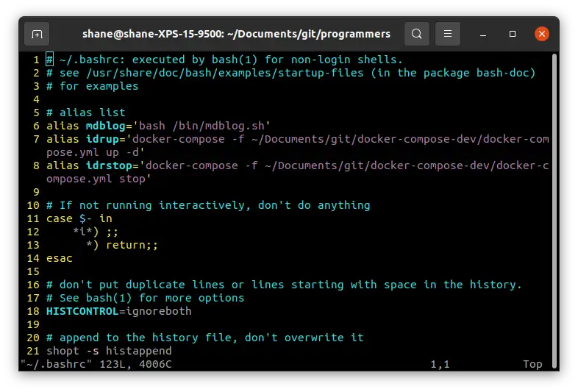This screenshot has height=392, width=578.
Task: Maximize the terminal window
Action: 513,34
